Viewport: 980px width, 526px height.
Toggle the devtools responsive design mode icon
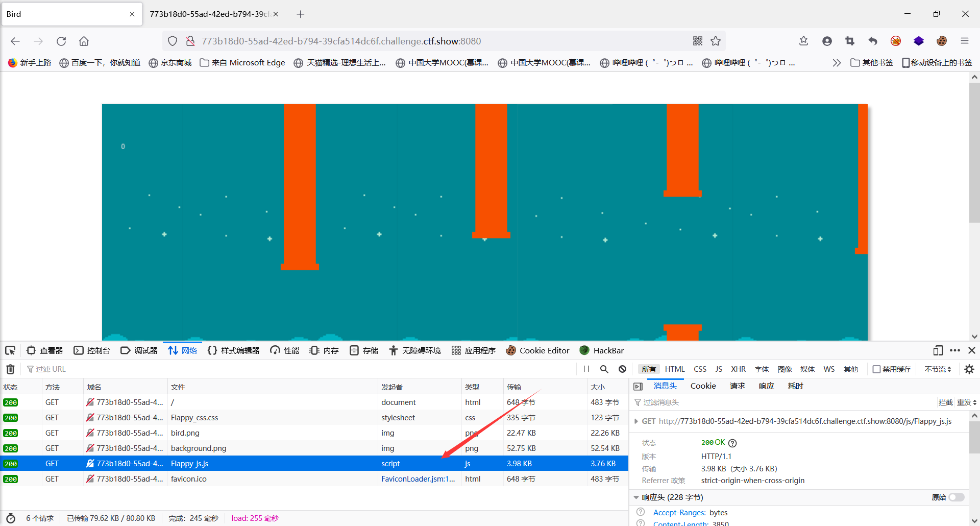938,351
